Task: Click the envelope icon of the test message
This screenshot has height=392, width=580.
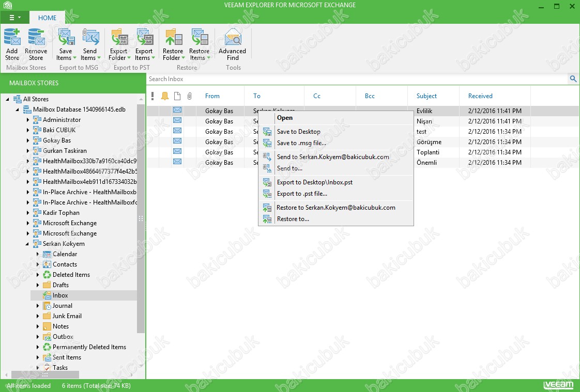Action: pos(177,131)
